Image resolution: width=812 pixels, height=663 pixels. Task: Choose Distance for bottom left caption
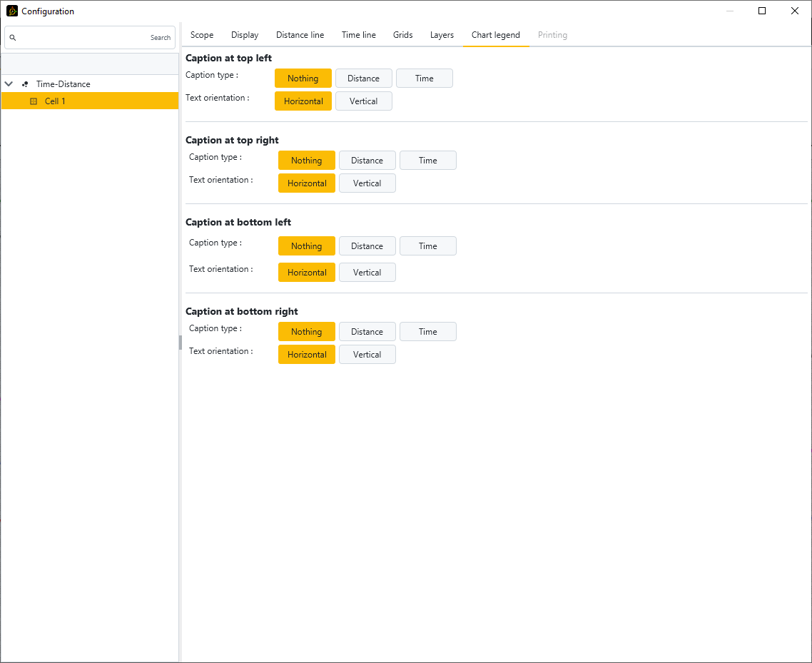(367, 246)
